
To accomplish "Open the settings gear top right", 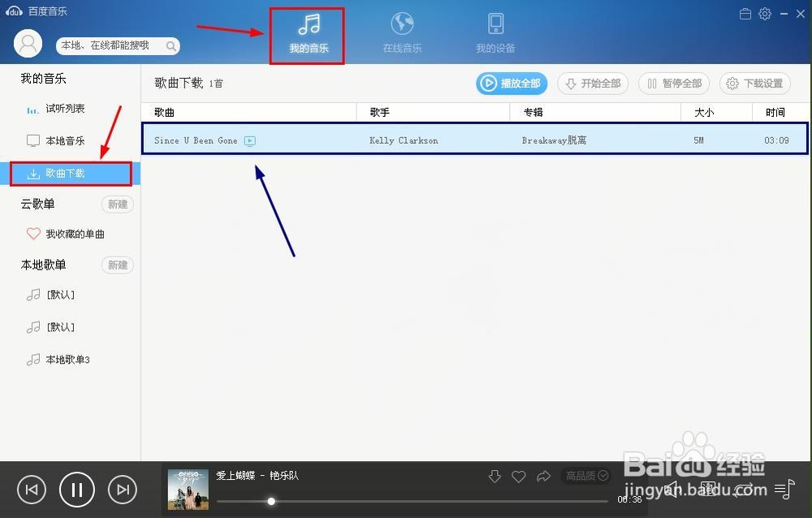I will click(764, 13).
